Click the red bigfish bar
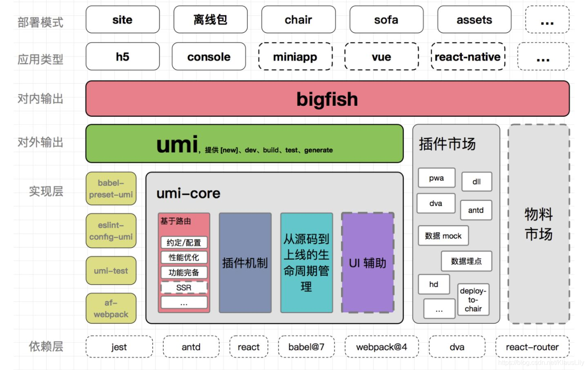This screenshot has width=588, height=370. click(327, 98)
